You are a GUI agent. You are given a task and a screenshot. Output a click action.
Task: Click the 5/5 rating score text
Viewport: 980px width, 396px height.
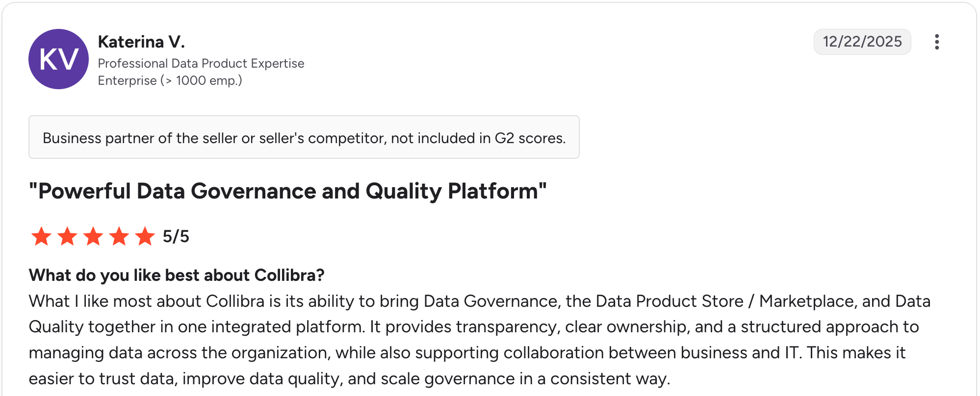(x=176, y=236)
